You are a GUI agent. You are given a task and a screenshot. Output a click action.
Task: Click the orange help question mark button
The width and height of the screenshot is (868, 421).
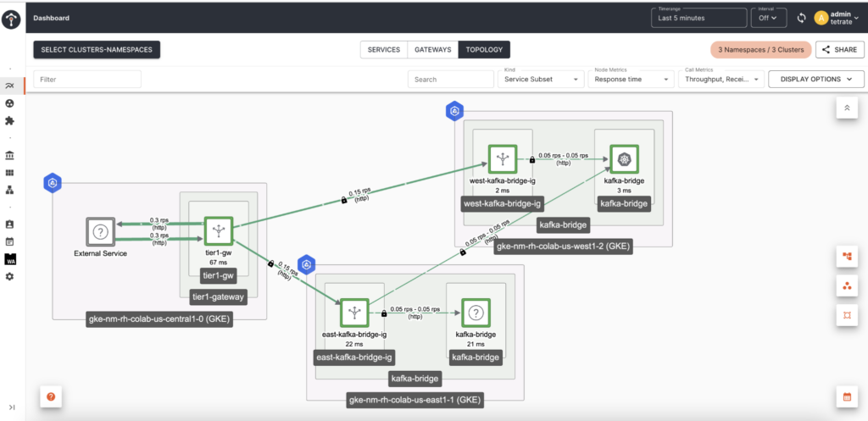(51, 396)
